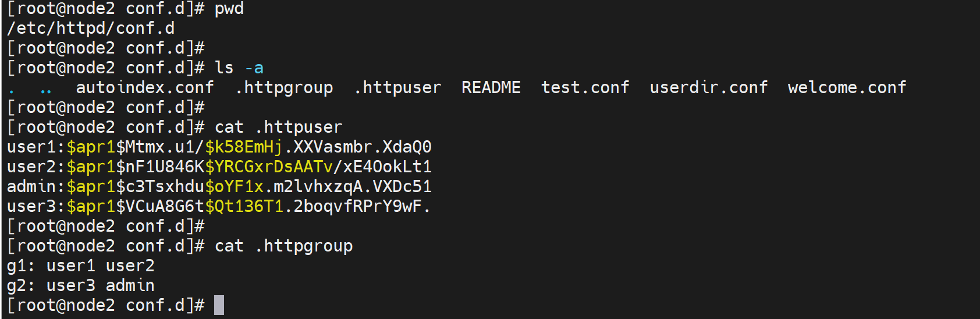Click .httpuser in the ls -a output
The height and width of the screenshot is (319, 980).
[397, 88]
